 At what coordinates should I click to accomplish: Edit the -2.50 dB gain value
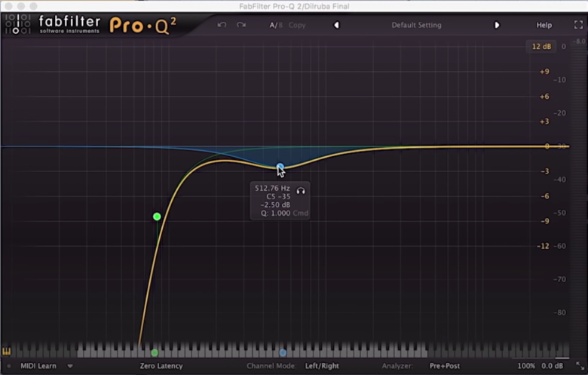pos(275,205)
